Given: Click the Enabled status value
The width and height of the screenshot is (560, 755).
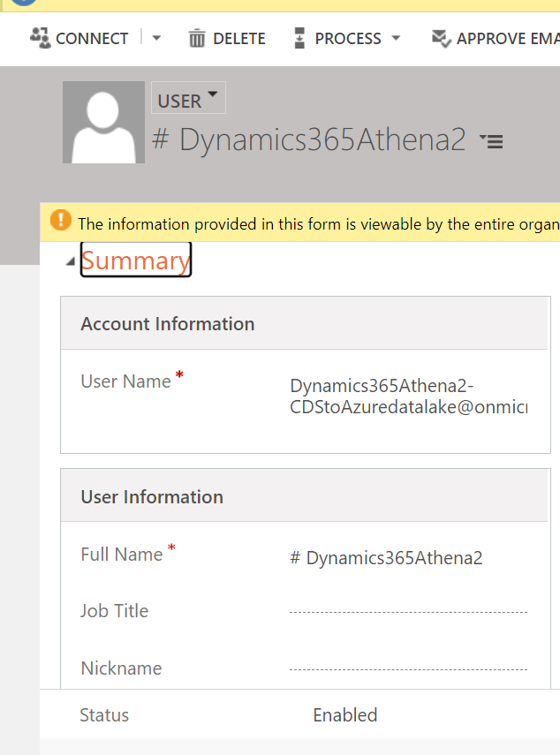Looking at the screenshot, I should pyautogui.click(x=344, y=715).
